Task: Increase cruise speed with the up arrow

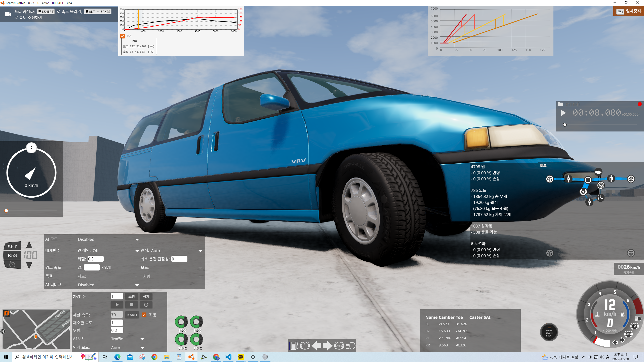Action: click(29, 245)
